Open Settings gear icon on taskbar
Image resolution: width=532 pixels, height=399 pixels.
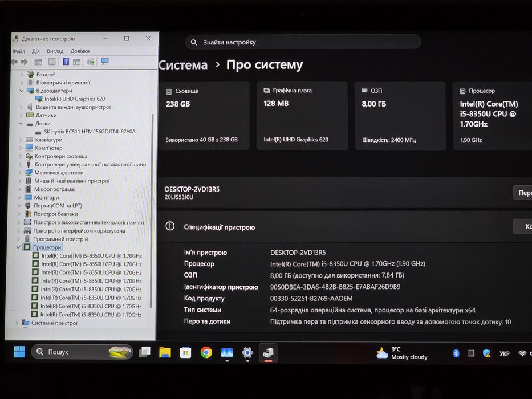pyautogui.click(x=247, y=353)
